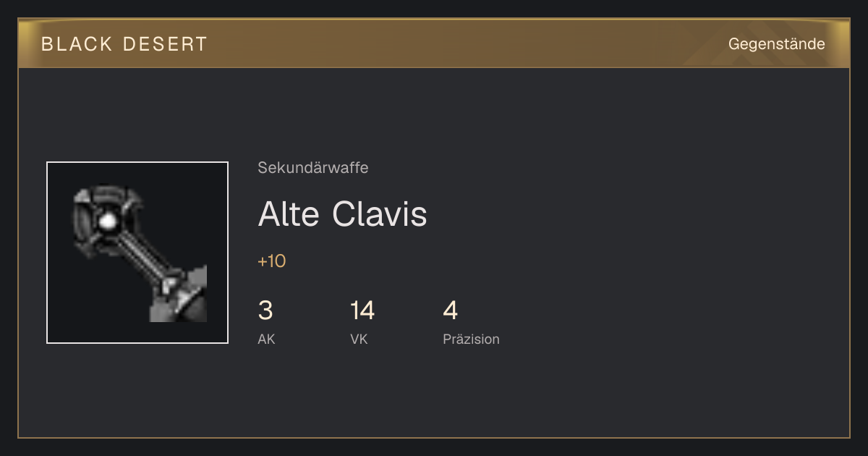
Task: Click the Alte Clavis item icon
Action: 137,253
